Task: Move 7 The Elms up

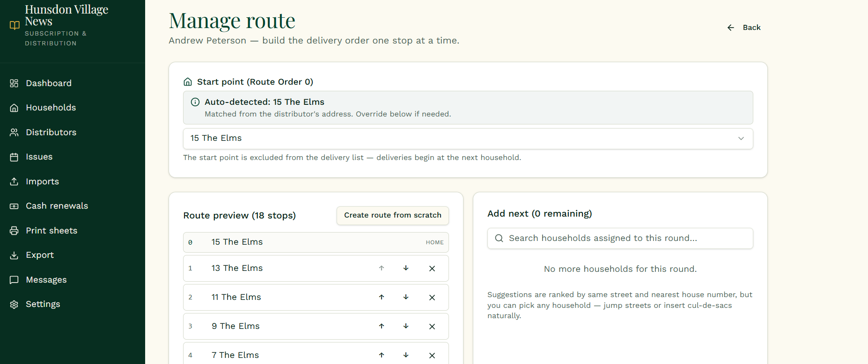Action: point(382,355)
